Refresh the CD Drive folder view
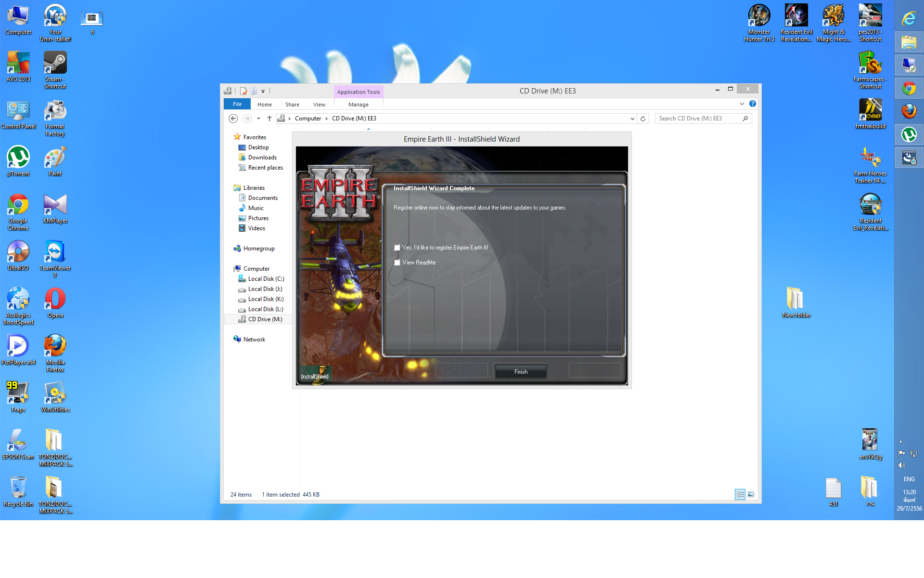 643,118
